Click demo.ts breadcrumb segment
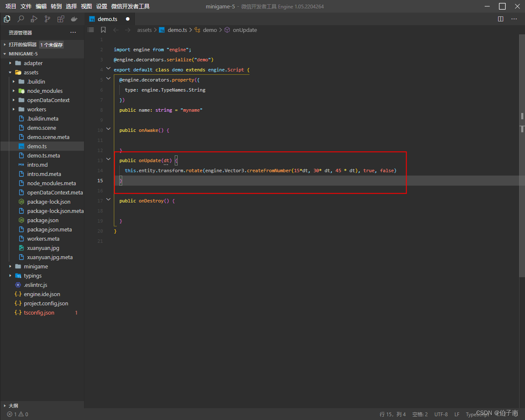The height and width of the screenshot is (420, 525). click(173, 30)
